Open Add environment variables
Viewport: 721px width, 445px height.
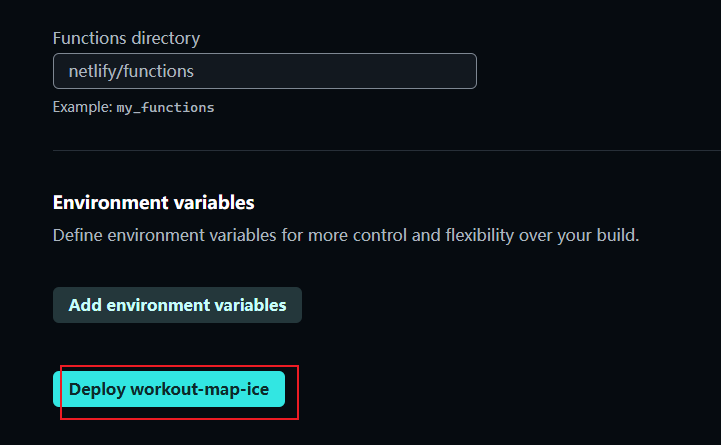coord(177,305)
